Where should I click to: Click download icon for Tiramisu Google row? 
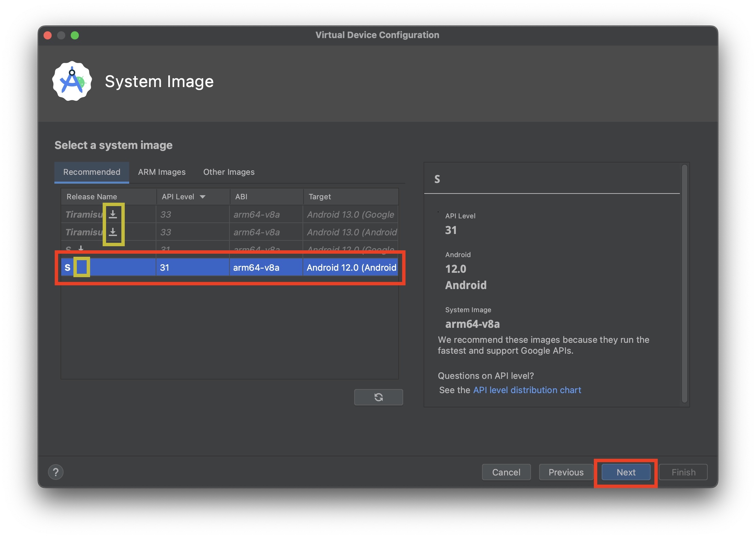pyautogui.click(x=113, y=214)
